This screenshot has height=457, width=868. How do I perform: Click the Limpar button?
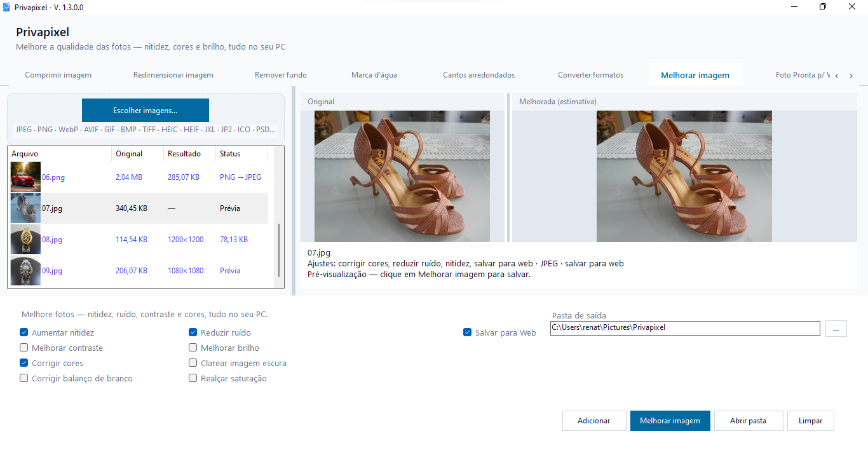[811, 421]
